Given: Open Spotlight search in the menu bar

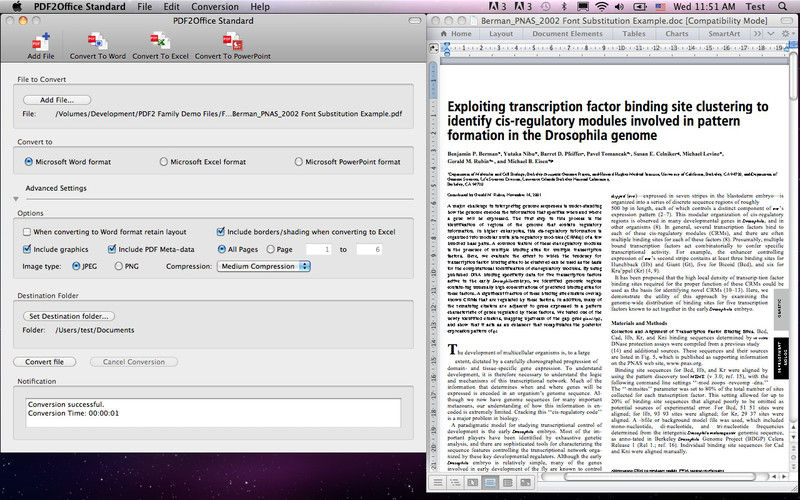Looking at the screenshot, I should [x=783, y=7].
